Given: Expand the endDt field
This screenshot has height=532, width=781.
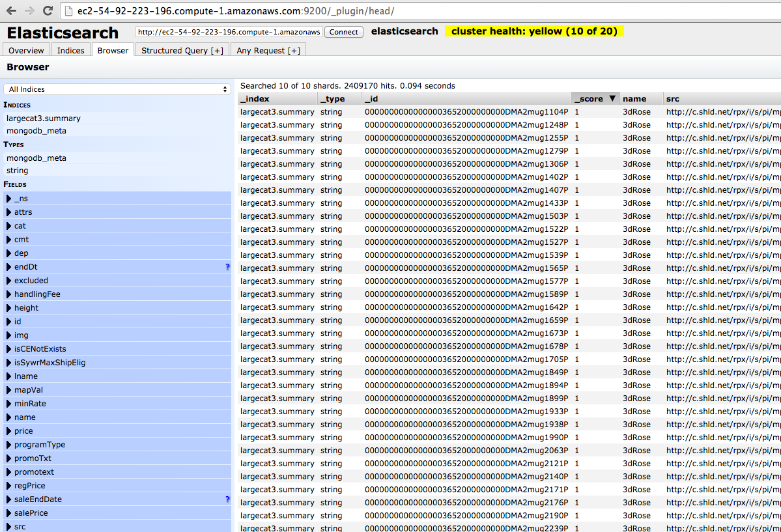Looking at the screenshot, I should coord(8,267).
